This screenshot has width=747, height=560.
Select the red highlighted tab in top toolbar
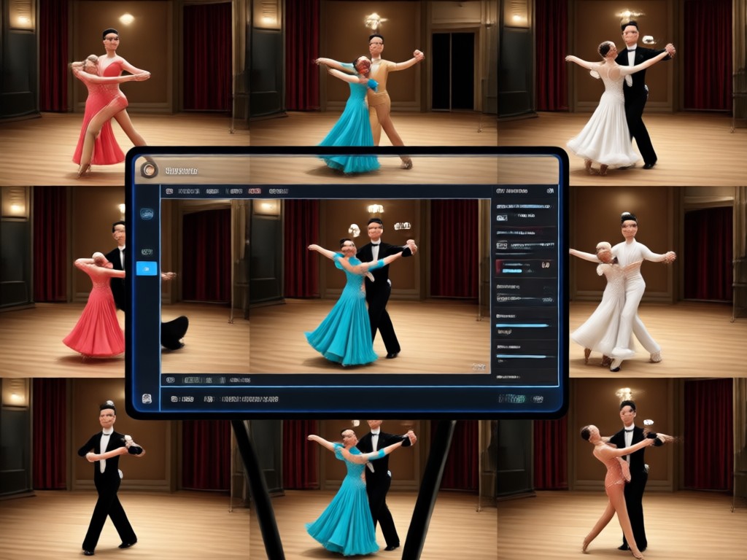[255, 191]
